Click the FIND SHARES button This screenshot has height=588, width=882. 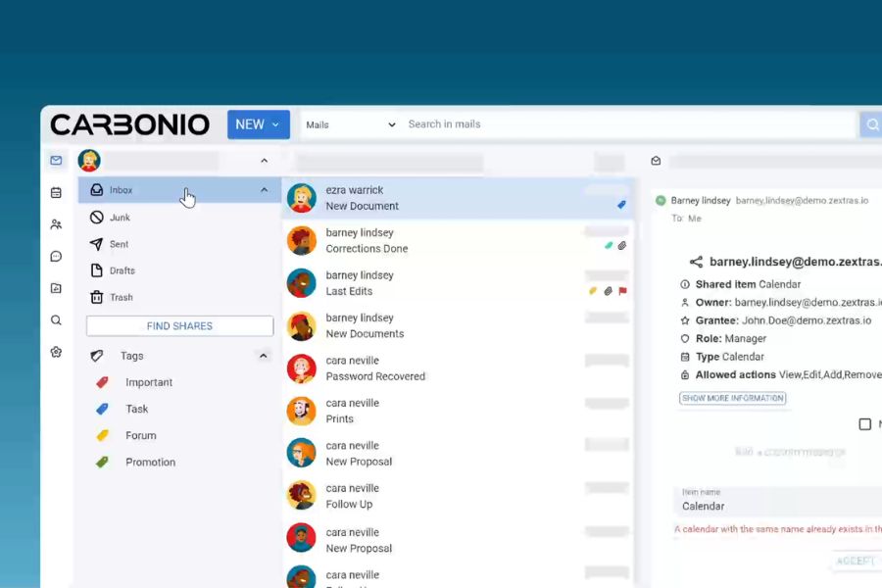(179, 325)
